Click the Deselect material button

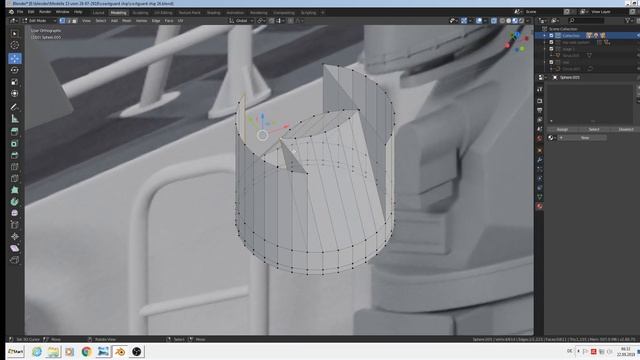[x=626, y=129]
